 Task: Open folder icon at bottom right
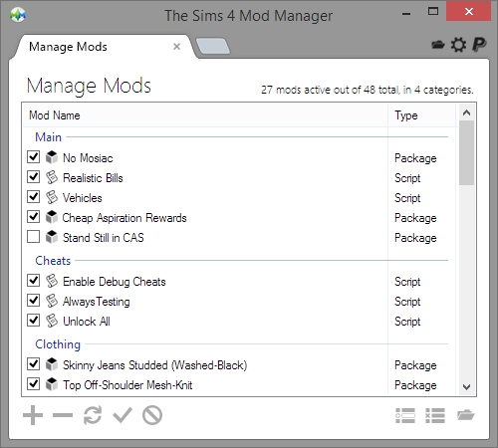tap(465, 415)
